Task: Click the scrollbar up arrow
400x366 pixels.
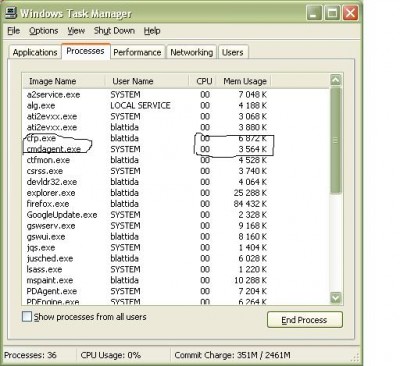Action: click(336, 80)
